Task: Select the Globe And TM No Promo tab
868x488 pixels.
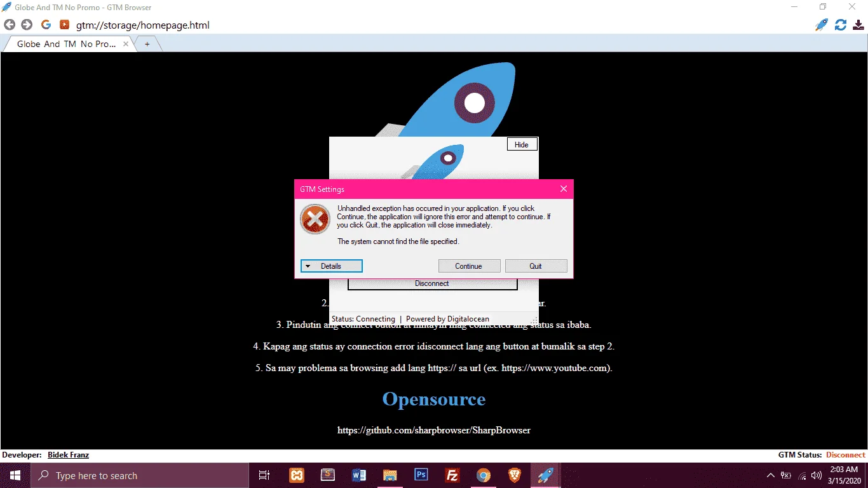Action: (x=67, y=44)
